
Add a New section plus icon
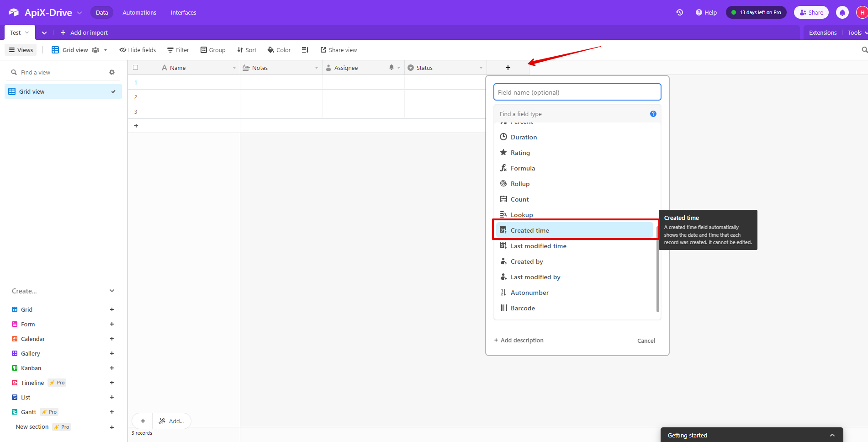[112, 427]
